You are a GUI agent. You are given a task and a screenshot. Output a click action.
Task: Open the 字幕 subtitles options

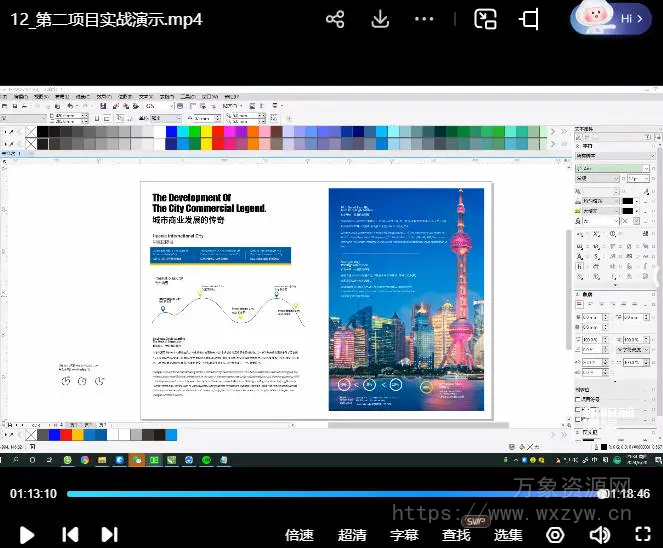(404, 535)
